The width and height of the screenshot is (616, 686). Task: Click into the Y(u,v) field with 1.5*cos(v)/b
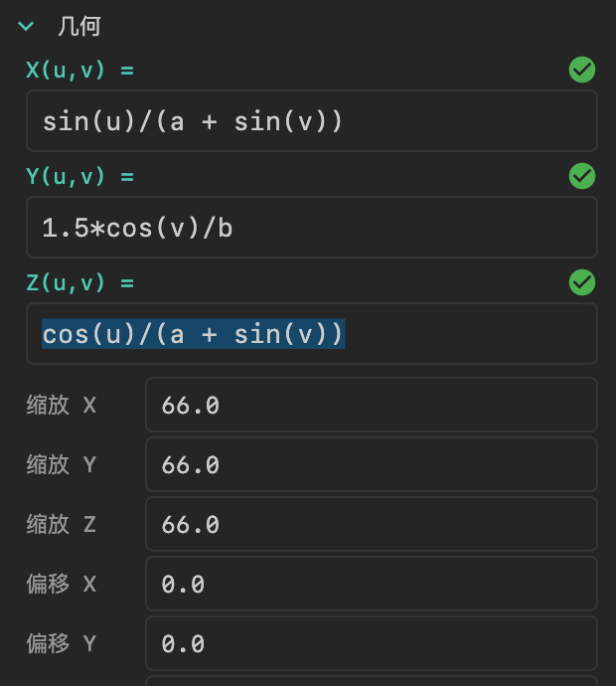(x=311, y=228)
